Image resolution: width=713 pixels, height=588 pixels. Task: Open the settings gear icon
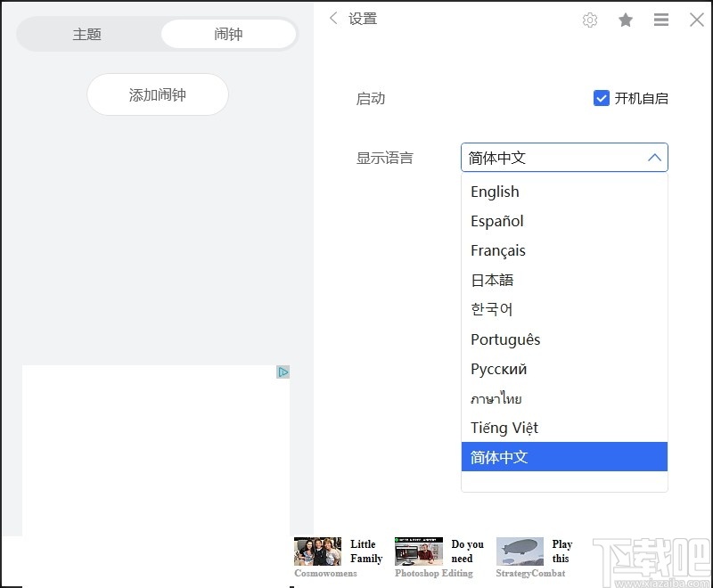click(590, 19)
